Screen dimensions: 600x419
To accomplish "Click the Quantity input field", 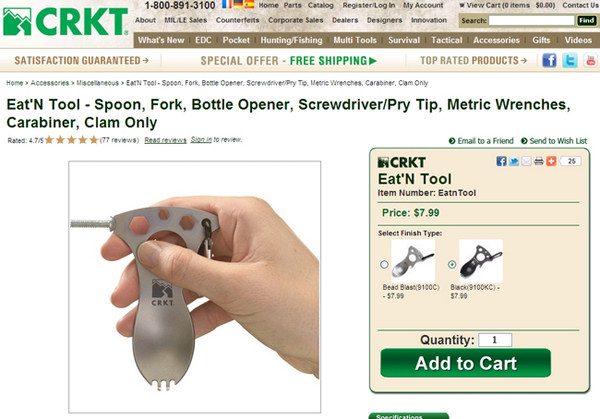I will pyautogui.click(x=495, y=340).
